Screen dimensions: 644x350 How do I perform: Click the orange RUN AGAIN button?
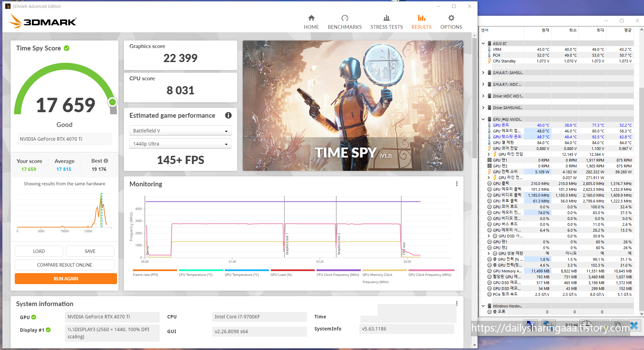coord(66,279)
